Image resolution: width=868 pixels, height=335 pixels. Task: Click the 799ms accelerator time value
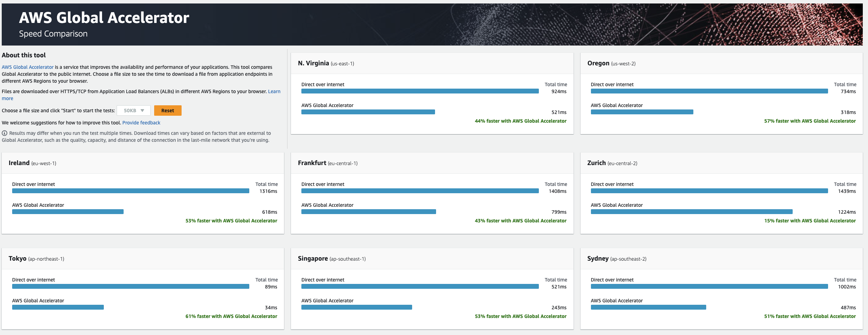pos(559,212)
